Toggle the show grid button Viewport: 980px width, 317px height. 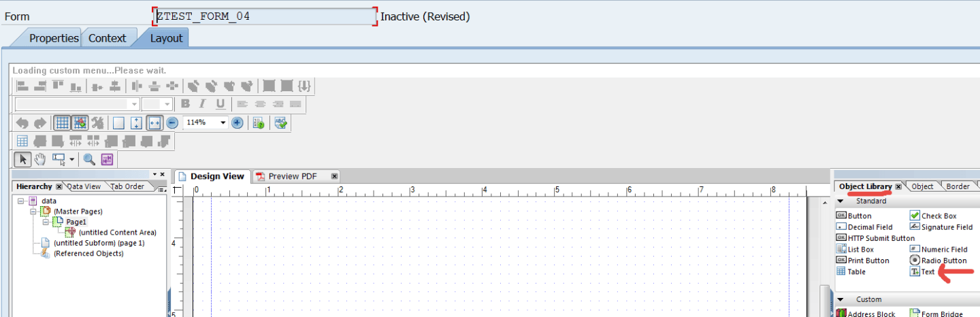point(62,123)
